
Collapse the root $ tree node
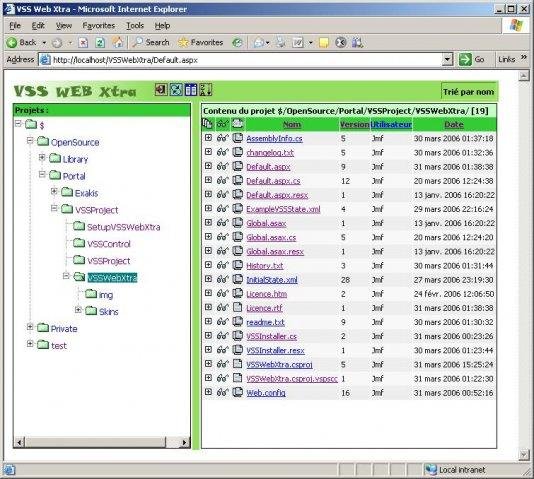coord(18,123)
